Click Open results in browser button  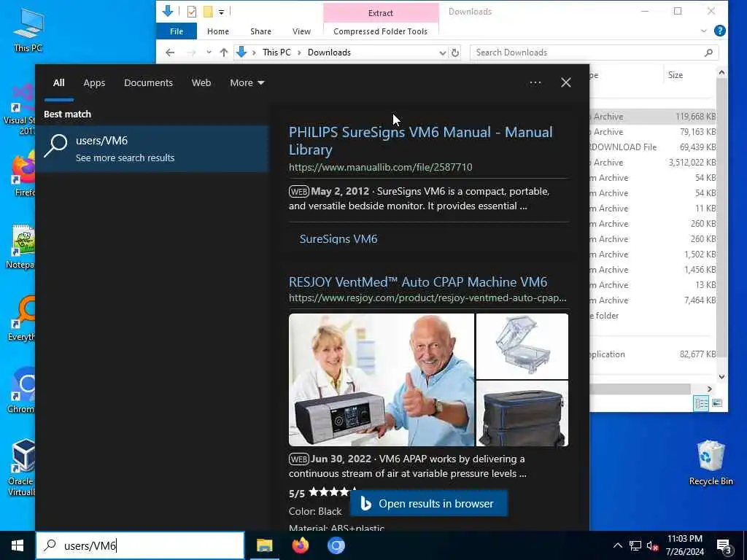click(x=429, y=503)
